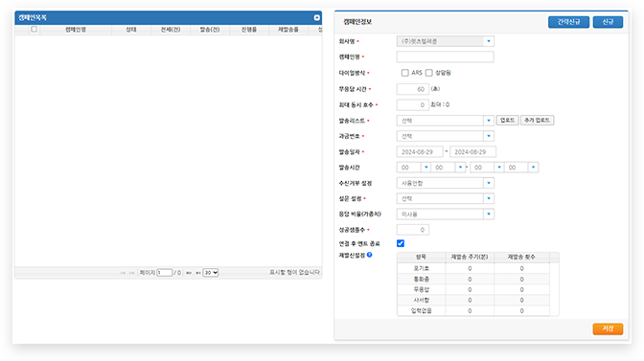This screenshot has height=361, width=644.
Task: Open the 과금번호 billing number dropdown
Action: (x=446, y=136)
